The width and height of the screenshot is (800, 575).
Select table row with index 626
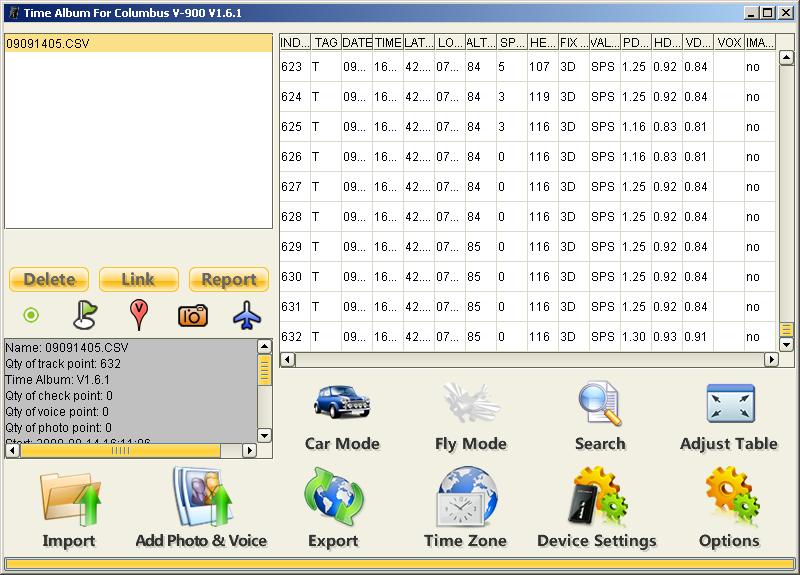pyautogui.click(x=527, y=157)
